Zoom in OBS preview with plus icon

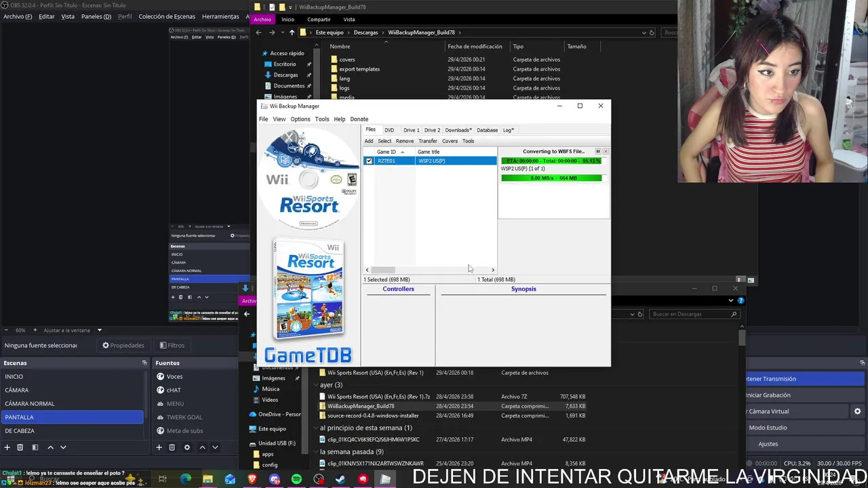(x=35, y=330)
